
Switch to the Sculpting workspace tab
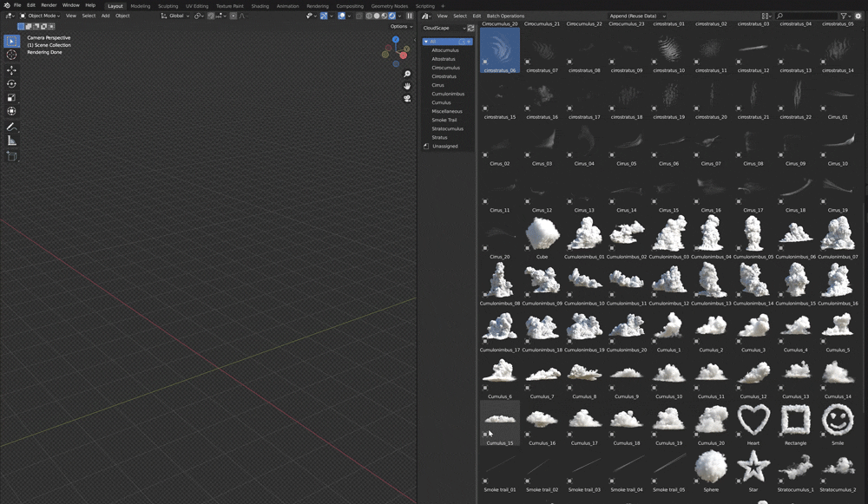coord(168,5)
